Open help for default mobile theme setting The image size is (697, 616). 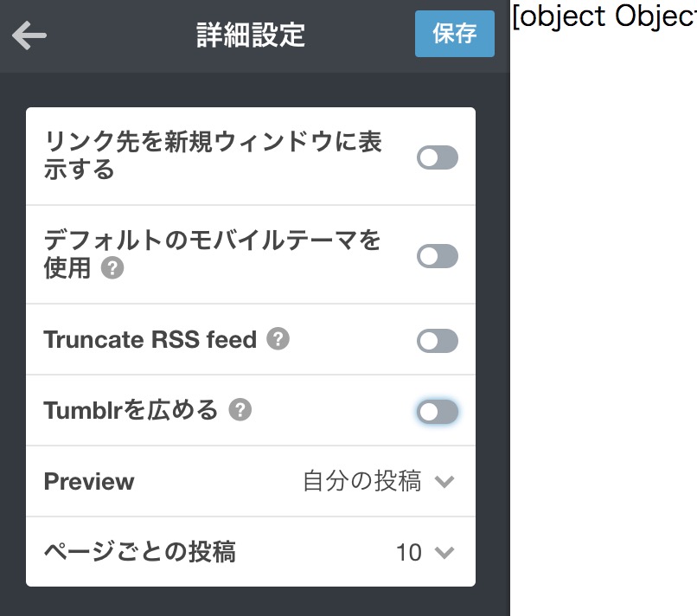click(112, 268)
